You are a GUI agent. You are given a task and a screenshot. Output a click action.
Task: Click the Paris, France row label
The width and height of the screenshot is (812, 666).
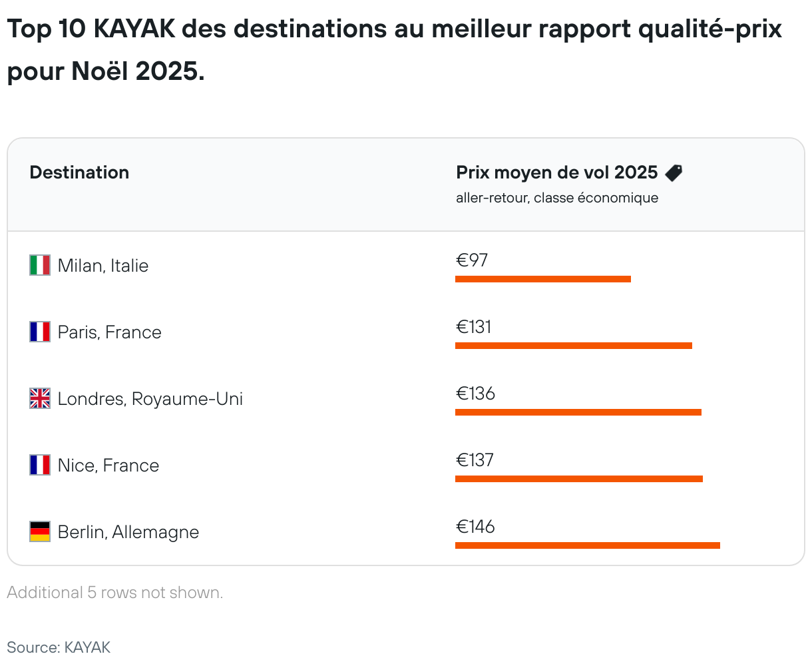110,332
